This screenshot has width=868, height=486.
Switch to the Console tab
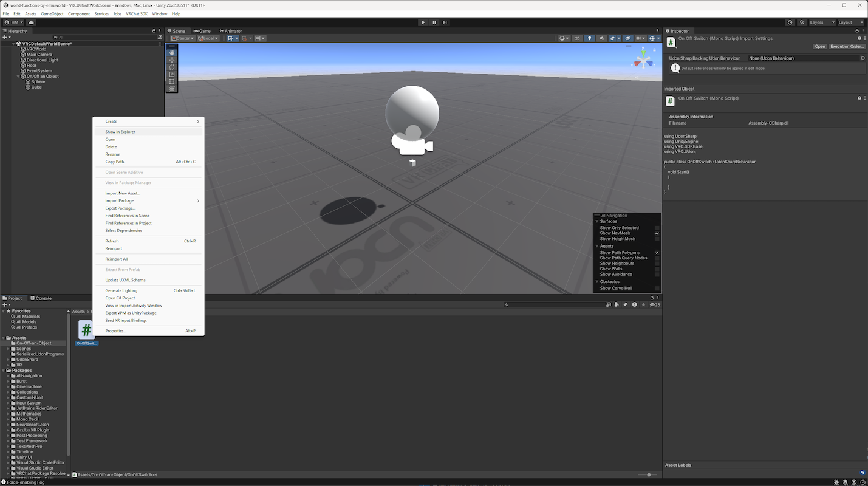tap(41, 298)
